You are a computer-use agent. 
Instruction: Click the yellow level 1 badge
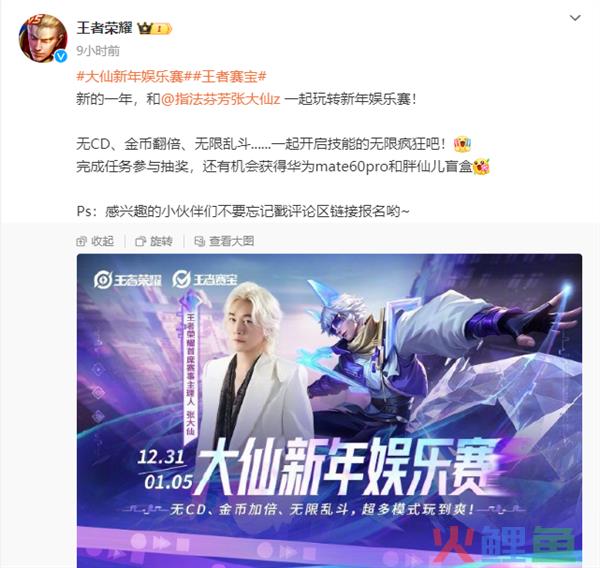click(162, 29)
